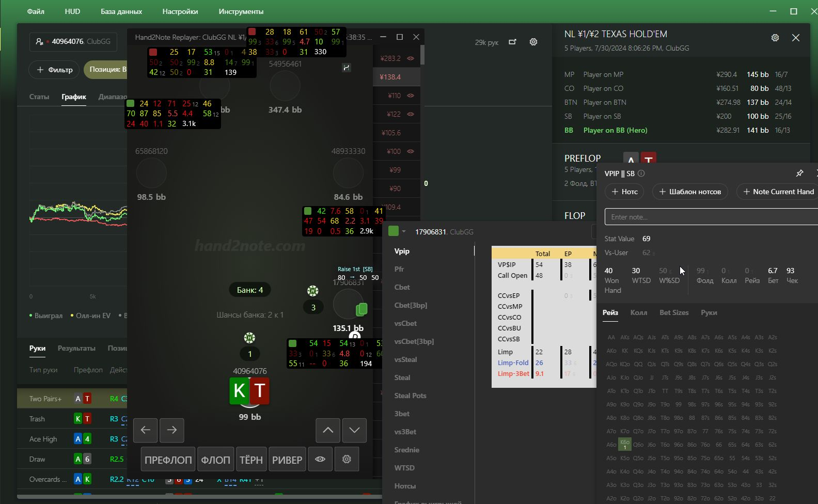The height and width of the screenshot is (504, 818).
Task: Select the ¥138.4 hand in the list
Action: (396, 77)
